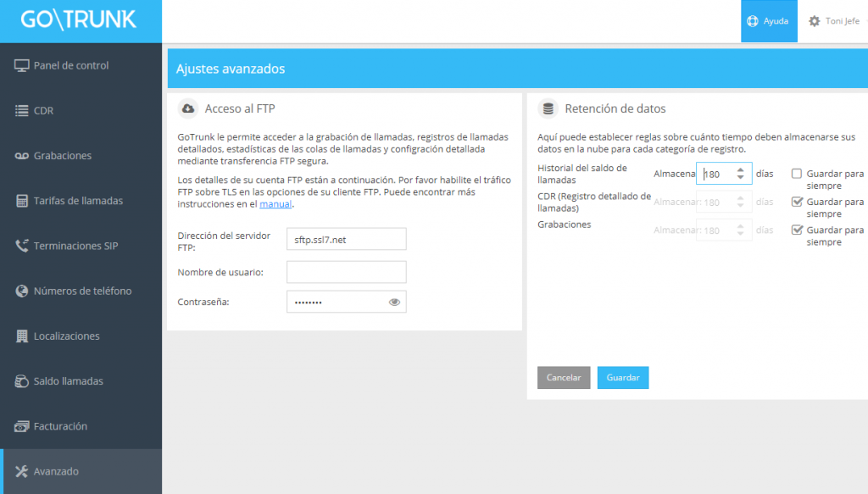Click the up arrow of the Grabaciones days spinner

click(x=741, y=226)
